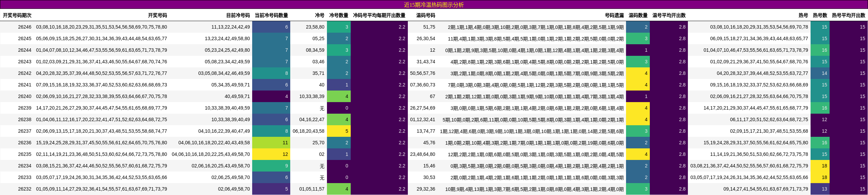Select current cold cell 02,06,49,58,70
The width and height of the screenshot is (868, 195).
pyautogui.click(x=234, y=189)
